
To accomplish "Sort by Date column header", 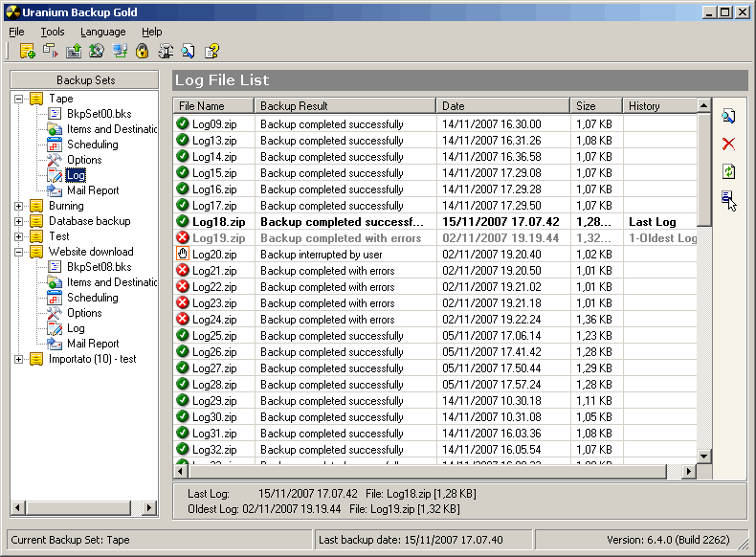I will (x=502, y=105).
